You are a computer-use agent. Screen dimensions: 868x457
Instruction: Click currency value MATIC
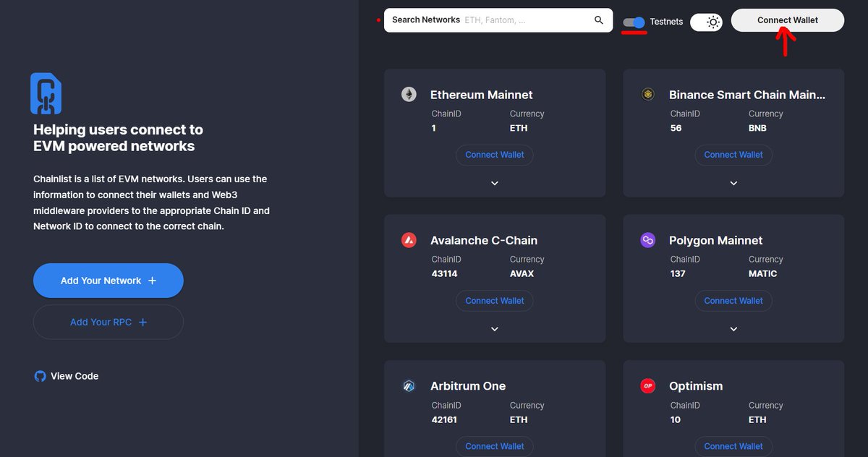pyautogui.click(x=763, y=274)
